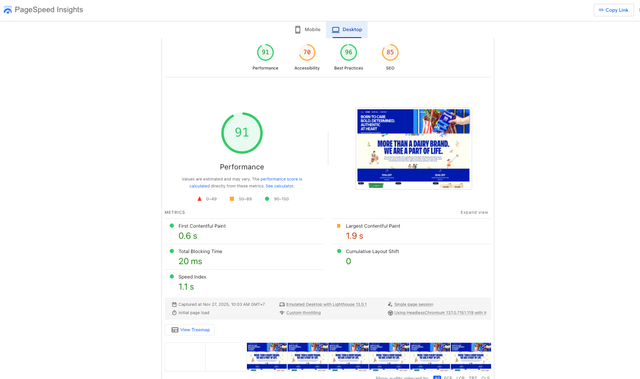
Task: Click the link icon in Copy Link button
Action: tap(601, 10)
